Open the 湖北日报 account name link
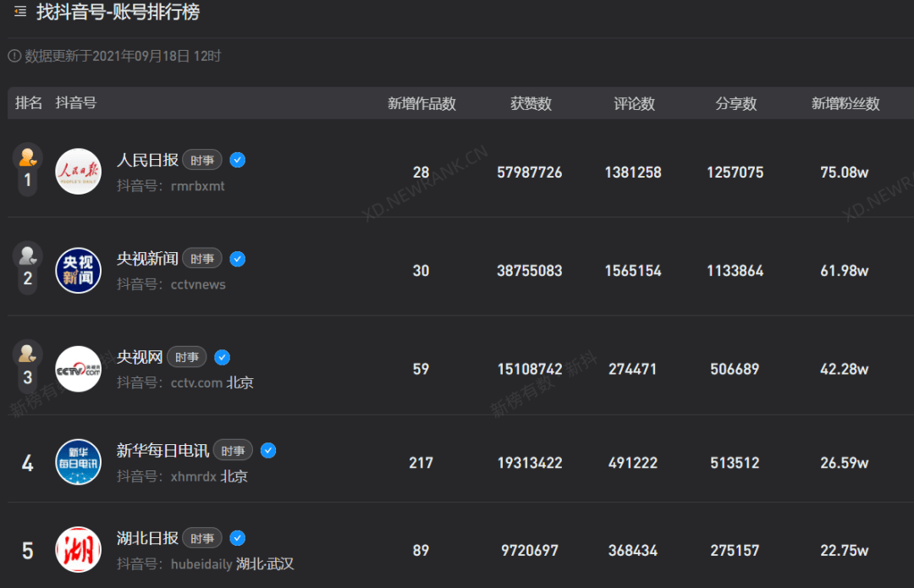 point(147,538)
